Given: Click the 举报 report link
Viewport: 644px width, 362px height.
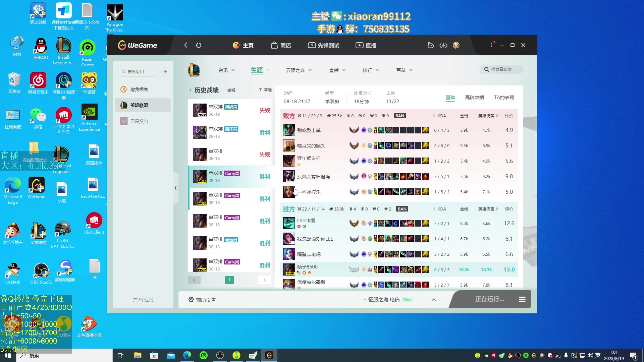Looking at the screenshot, I should coord(231,90).
